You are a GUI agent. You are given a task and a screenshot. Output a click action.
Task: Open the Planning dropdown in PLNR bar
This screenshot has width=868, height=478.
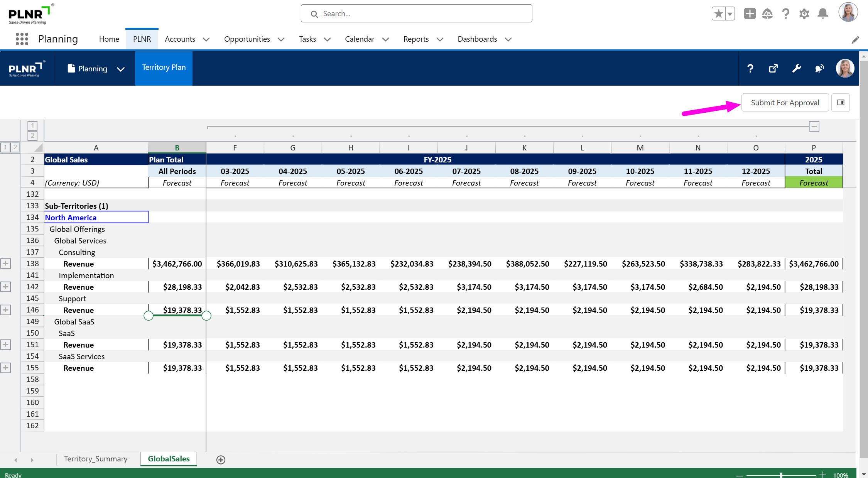(120, 69)
